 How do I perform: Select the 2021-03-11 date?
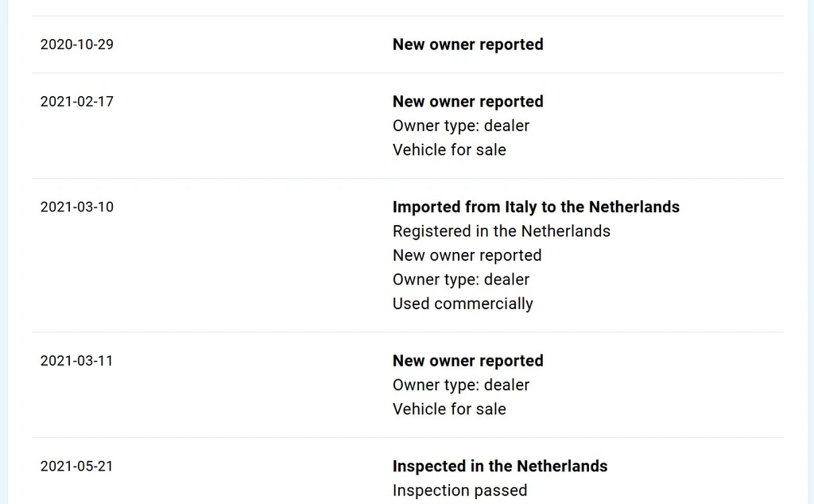click(x=77, y=361)
